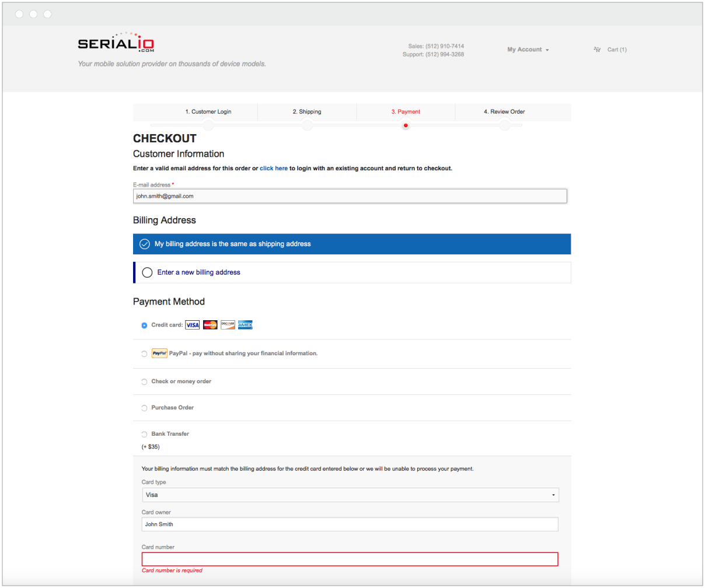Click the CHECKOUT heading
The height and width of the screenshot is (588, 705).
(x=165, y=138)
